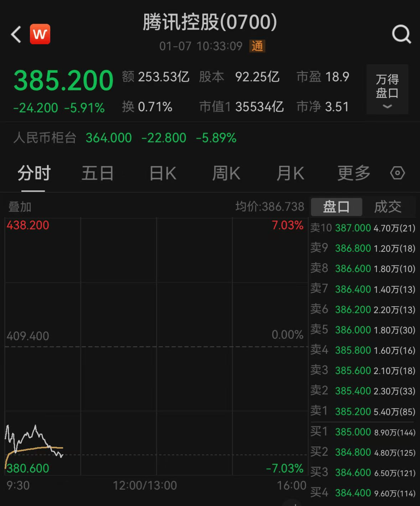Tap the turnover value 253.53亿
This screenshot has height=506, width=420.
(x=164, y=77)
